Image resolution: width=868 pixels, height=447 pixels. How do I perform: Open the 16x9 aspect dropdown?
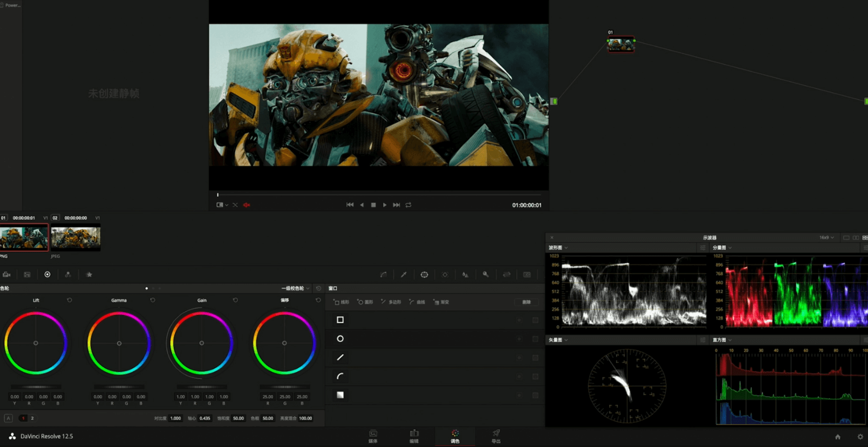coord(826,238)
